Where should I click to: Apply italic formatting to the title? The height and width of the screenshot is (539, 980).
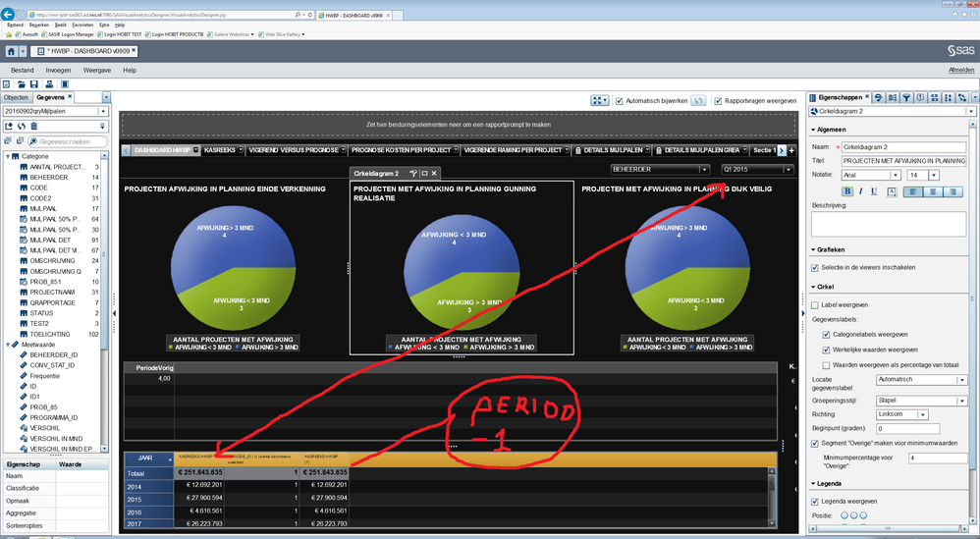tap(860, 191)
